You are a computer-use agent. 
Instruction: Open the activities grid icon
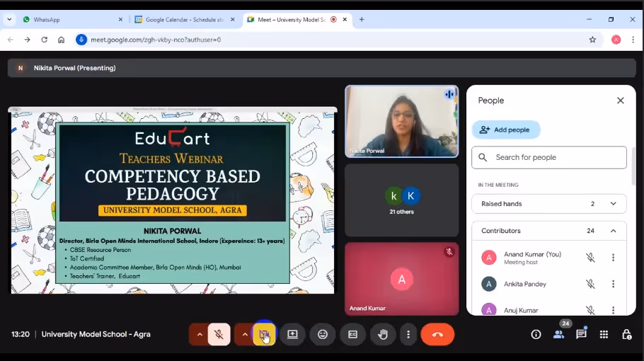click(x=604, y=334)
